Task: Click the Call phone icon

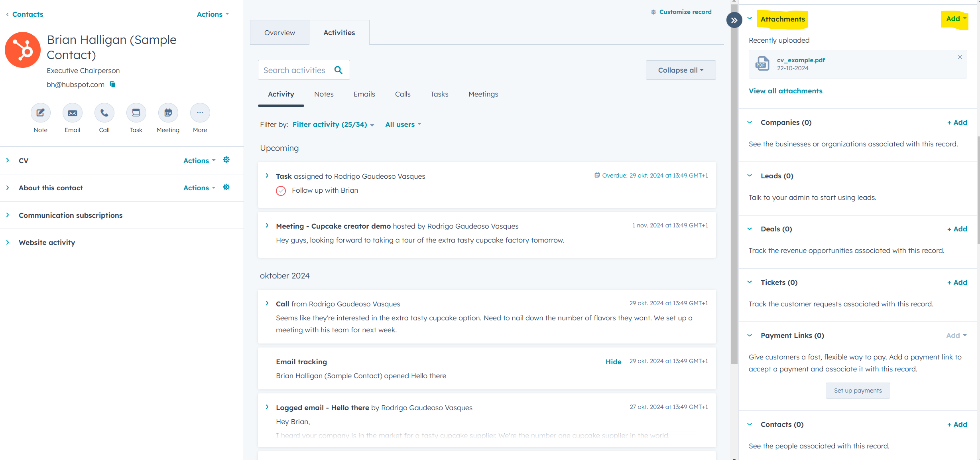Action: pyautogui.click(x=104, y=113)
